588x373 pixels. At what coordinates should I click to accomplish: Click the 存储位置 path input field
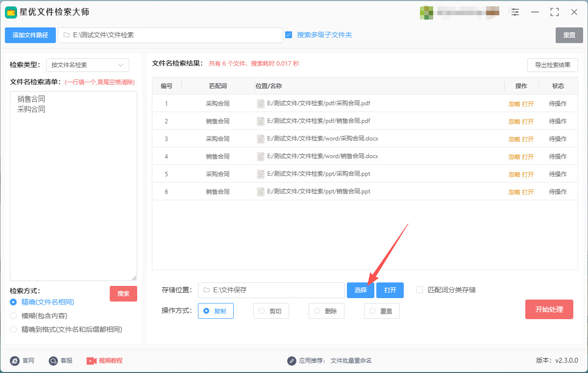point(271,290)
